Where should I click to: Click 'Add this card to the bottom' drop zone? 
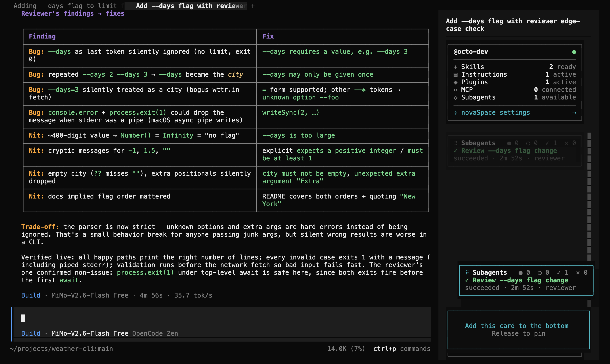click(518, 330)
